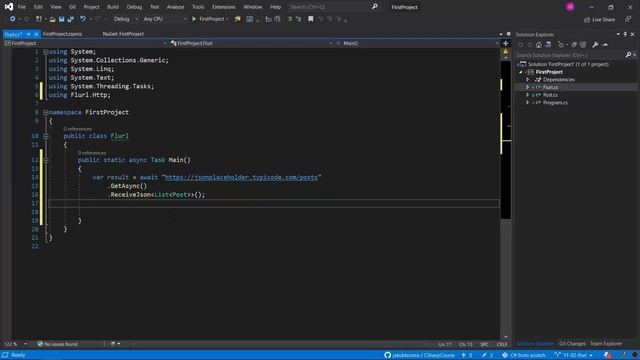Click the Solution Explorer Properties wrench icon
640x360 pixels.
595,45
